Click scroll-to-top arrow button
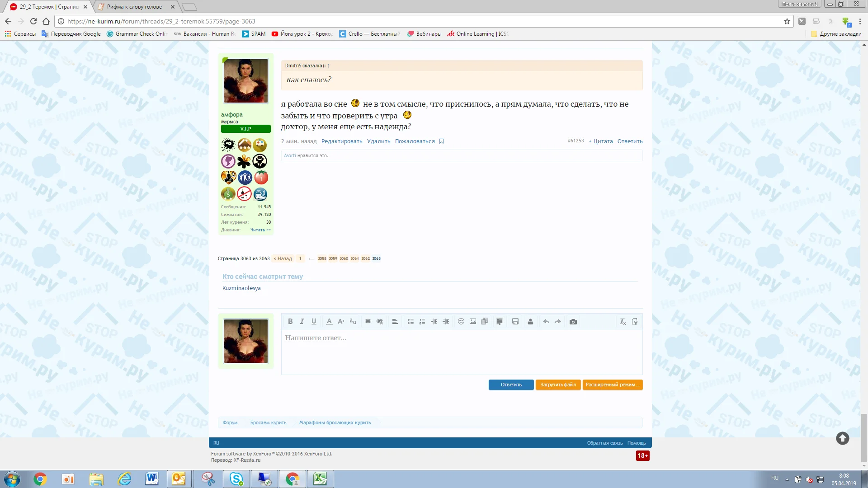Viewport: 868px width, 488px height. [x=842, y=438]
